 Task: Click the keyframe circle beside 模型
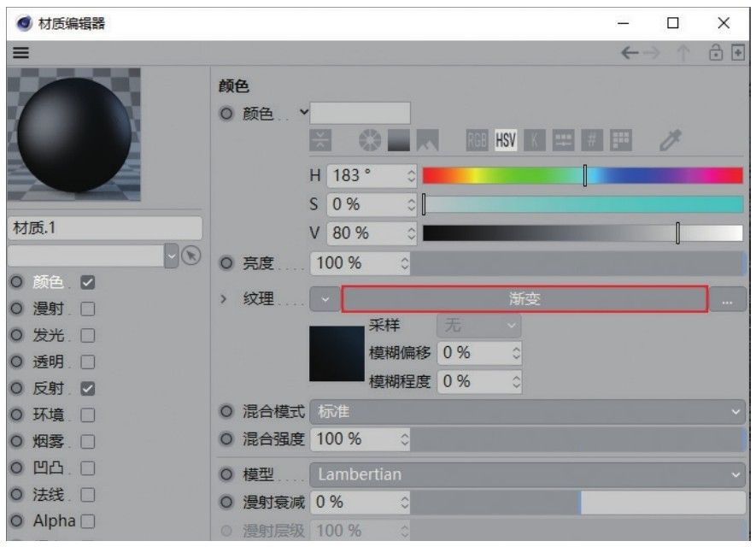(x=226, y=474)
